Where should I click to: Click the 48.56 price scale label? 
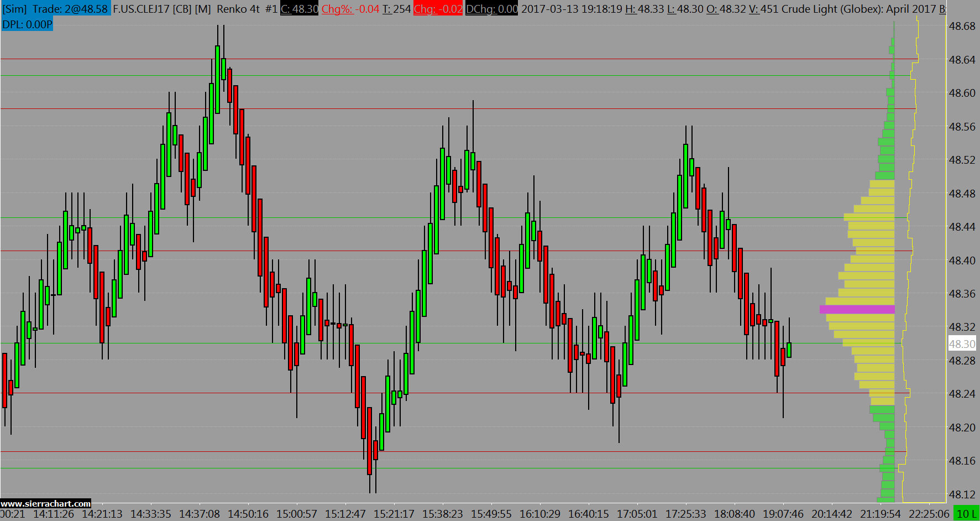tap(962, 127)
